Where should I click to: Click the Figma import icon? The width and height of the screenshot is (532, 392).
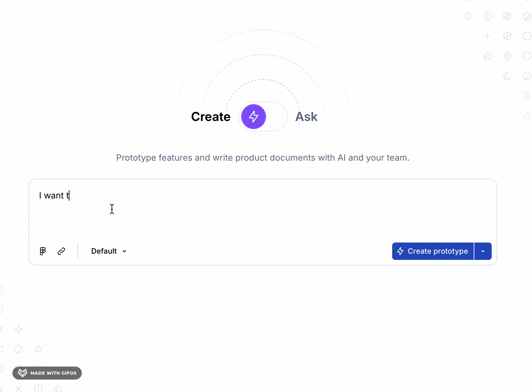pyautogui.click(x=43, y=251)
